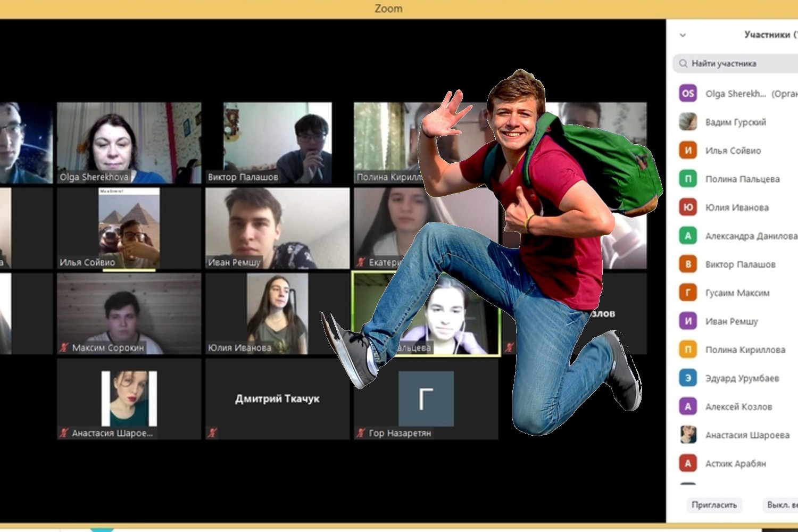Click Анастасия Шароева name in participants list
The image size is (798, 532).
point(747,435)
